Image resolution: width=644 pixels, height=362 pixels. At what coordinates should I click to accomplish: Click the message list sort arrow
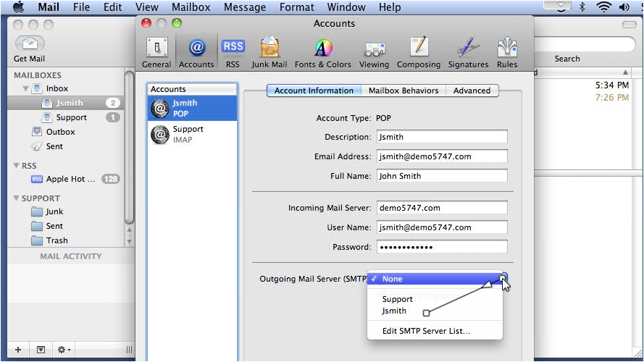click(625, 72)
